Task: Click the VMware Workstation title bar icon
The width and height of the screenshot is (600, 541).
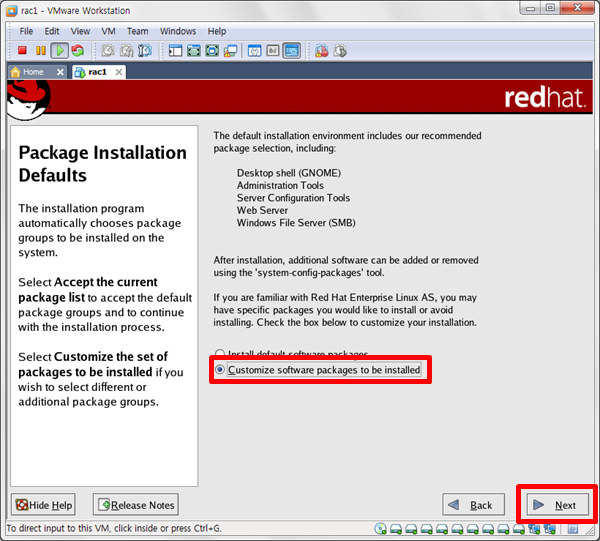Action: 12,10
